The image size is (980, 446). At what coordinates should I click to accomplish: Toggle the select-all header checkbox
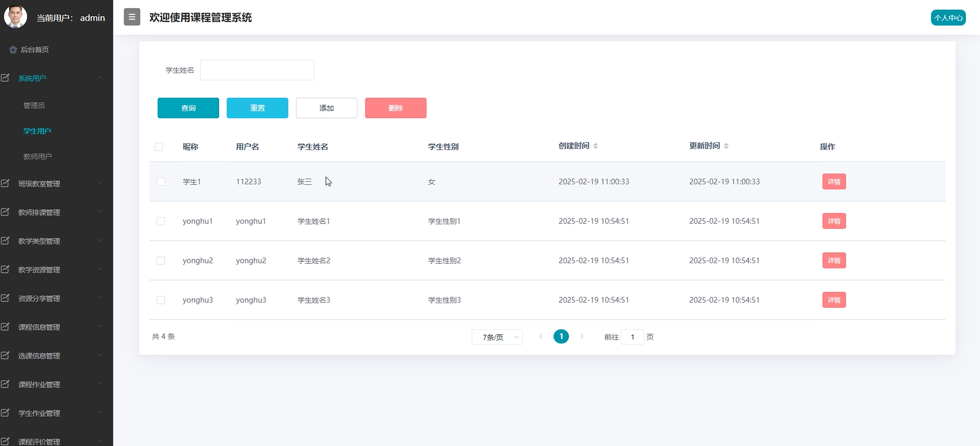click(159, 147)
